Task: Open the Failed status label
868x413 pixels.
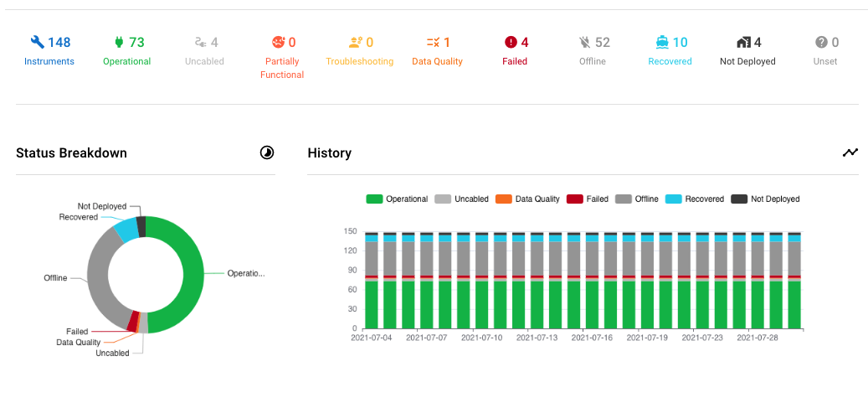Action: (x=515, y=61)
